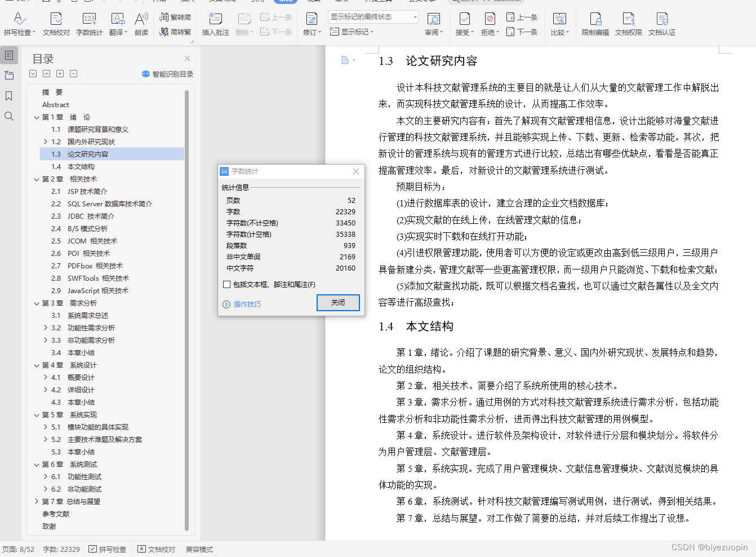Jump to 摘要 in the outline
The image size is (756, 557).
(x=52, y=92)
